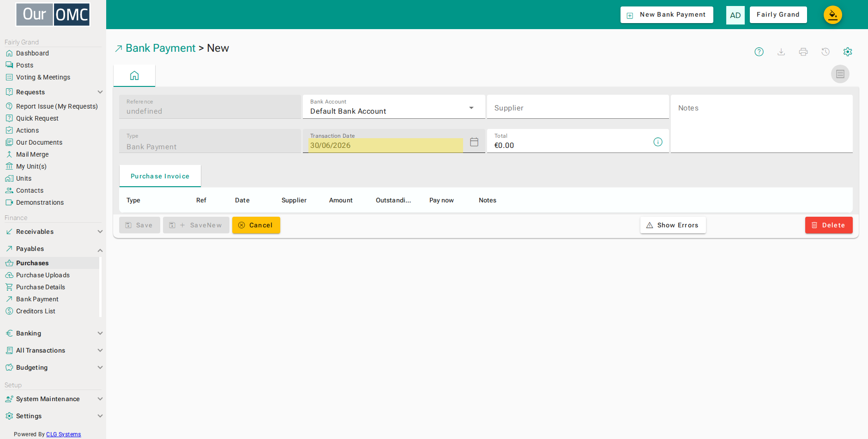Click the download icon in header
Image resolution: width=868 pixels, height=439 pixels.
point(781,52)
